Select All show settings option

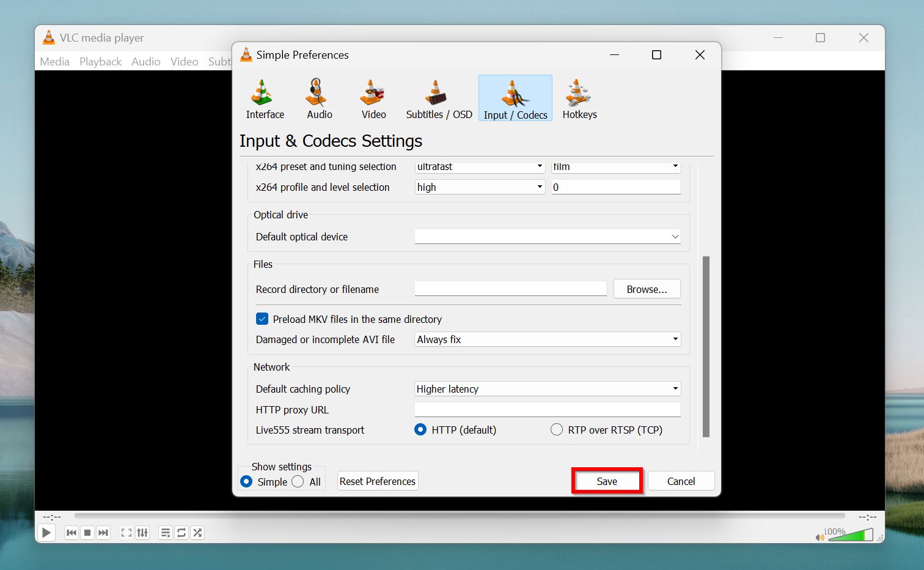pos(298,481)
